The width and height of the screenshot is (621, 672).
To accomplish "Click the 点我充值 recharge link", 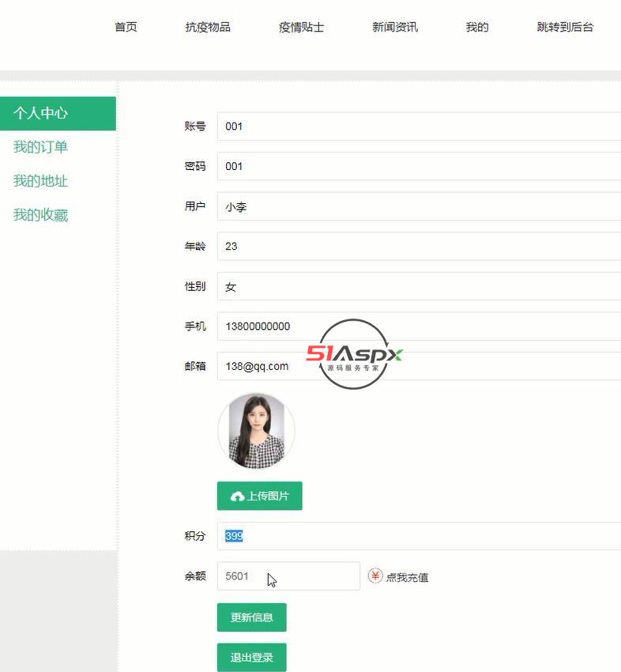I will [408, 577].
